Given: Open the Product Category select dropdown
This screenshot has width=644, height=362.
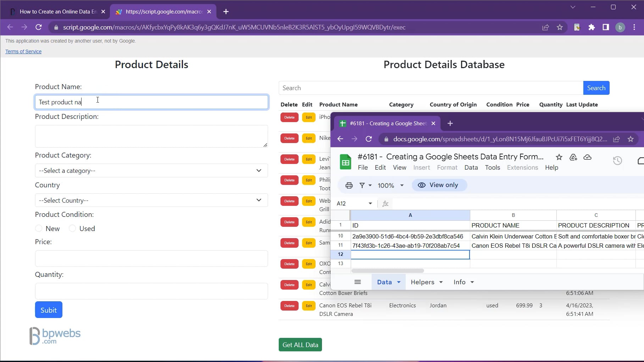Looking at the screenshot, I should point(151,171).
